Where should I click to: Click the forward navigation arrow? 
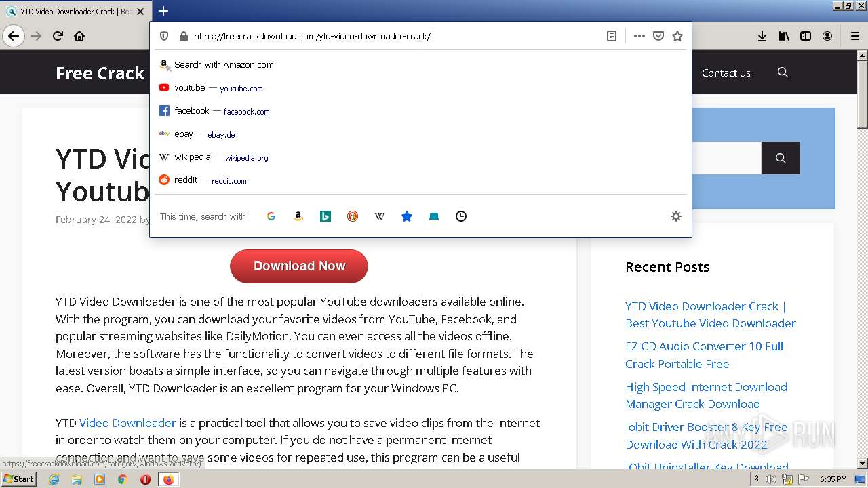point(36,36)
